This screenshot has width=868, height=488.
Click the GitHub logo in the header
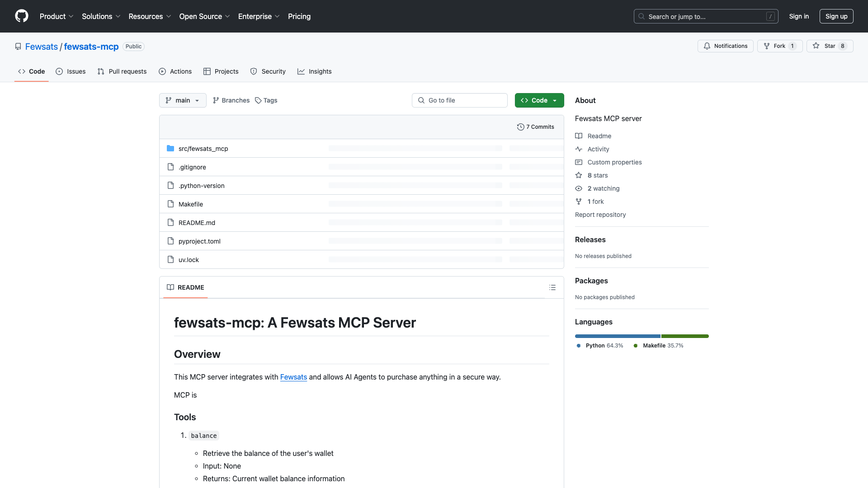(22, 16)
